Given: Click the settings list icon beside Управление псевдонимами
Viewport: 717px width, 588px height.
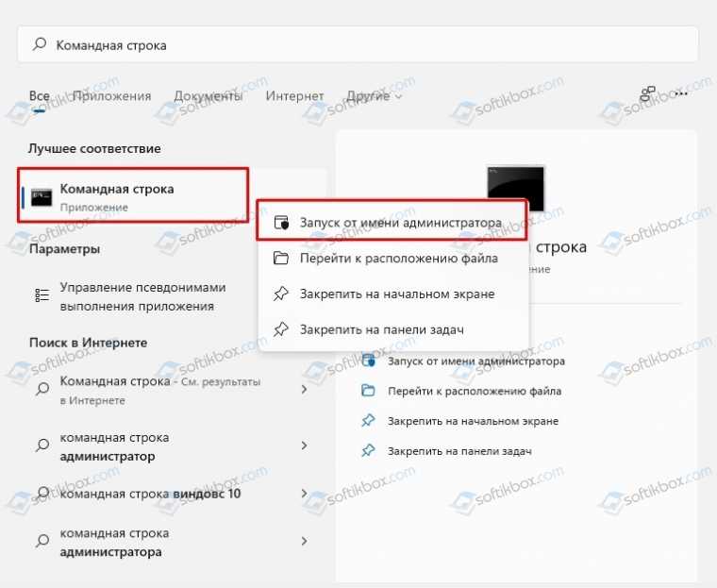Looking at the screenshot, I should coord(42,295).
